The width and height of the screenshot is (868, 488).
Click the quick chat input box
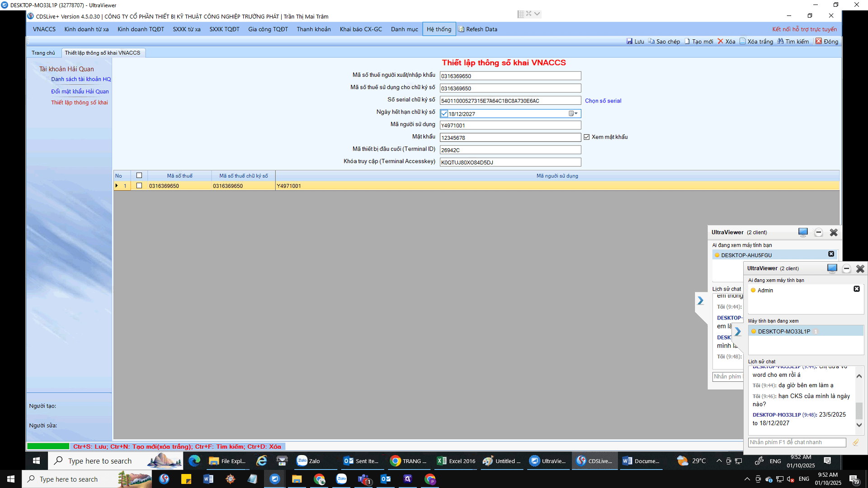click(x=797, y=442)
